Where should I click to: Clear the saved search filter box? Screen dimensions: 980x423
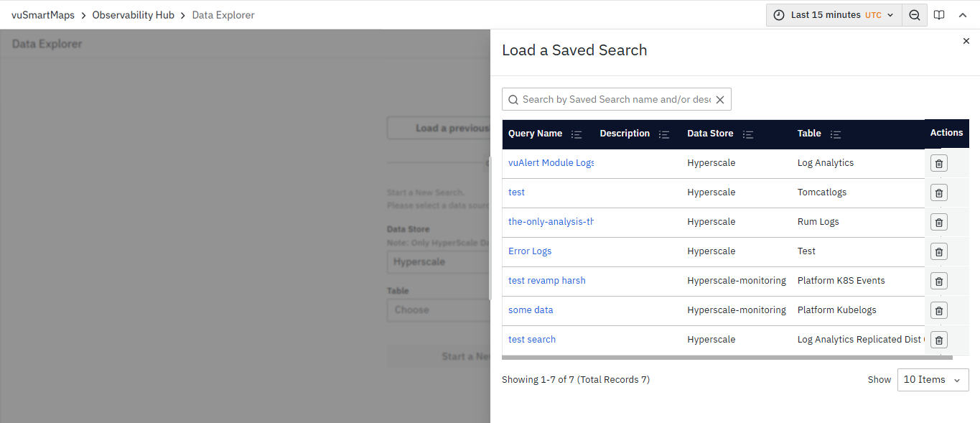coord(720,100)
